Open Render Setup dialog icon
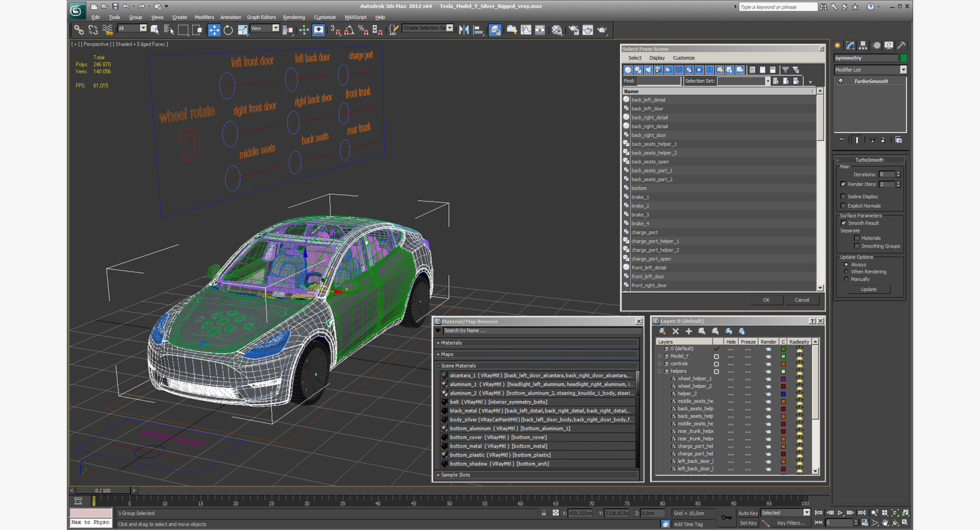 pyautogui.click(x=573, y=30)
